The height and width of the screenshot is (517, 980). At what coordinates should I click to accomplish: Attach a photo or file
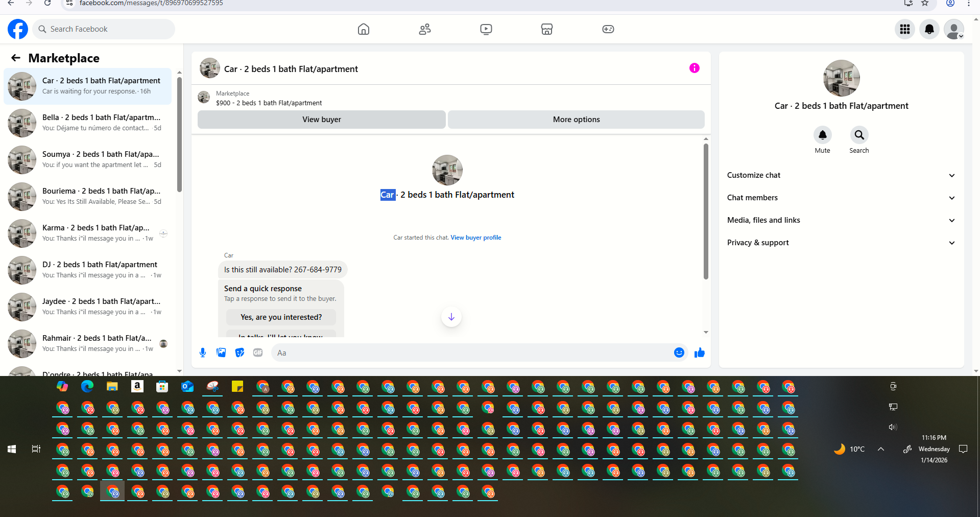221,353
